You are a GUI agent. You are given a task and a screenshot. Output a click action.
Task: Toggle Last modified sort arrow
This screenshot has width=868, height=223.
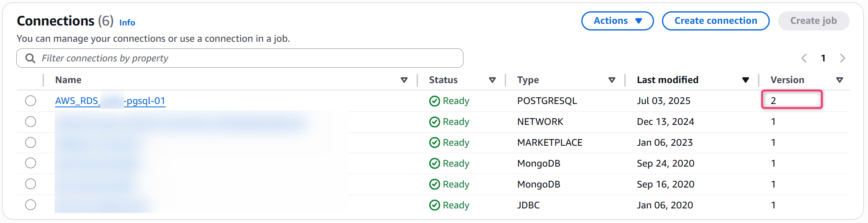point(746,80)
